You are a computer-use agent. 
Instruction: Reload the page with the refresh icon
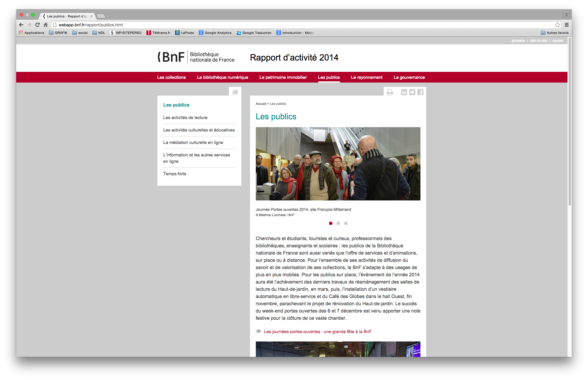click(37, 25)
